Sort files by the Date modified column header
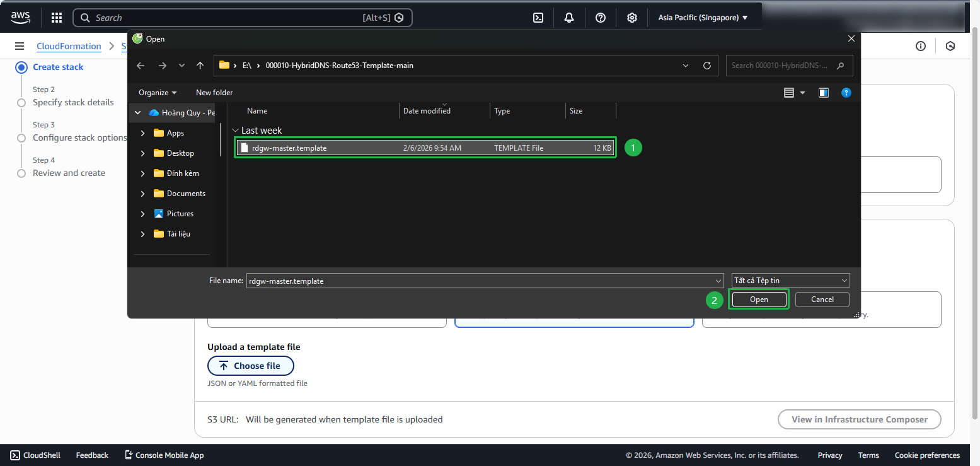The height and width of the screenshot is (466, 980). 427,110
